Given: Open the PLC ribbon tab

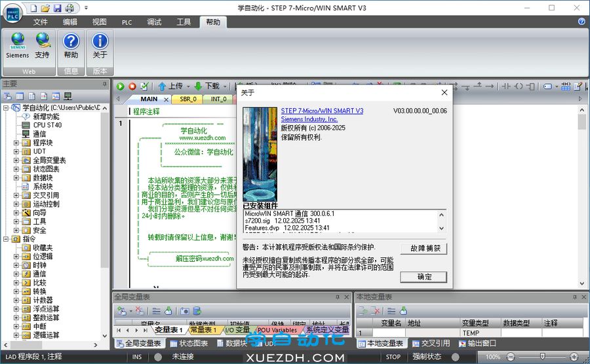Looking at the screenshot, I should 127,22.
